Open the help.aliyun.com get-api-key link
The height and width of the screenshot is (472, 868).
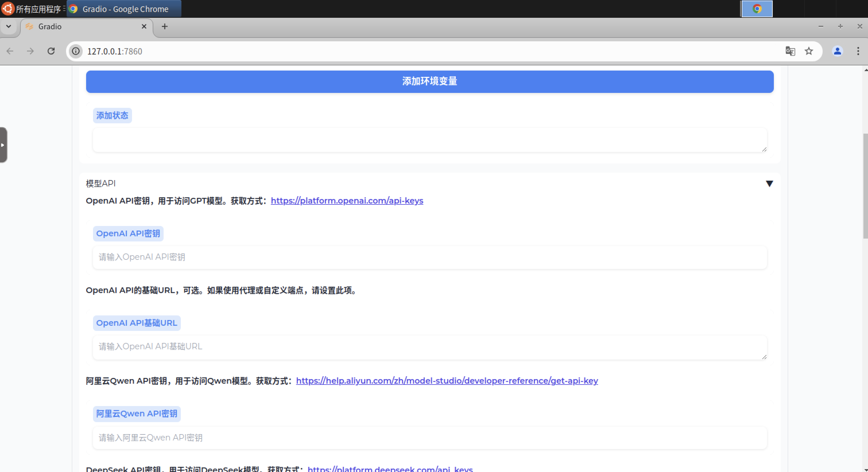447,381
